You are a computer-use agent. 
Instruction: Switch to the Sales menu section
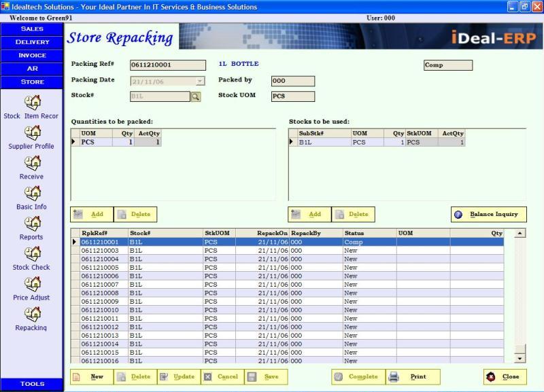[x=32, y=29]
